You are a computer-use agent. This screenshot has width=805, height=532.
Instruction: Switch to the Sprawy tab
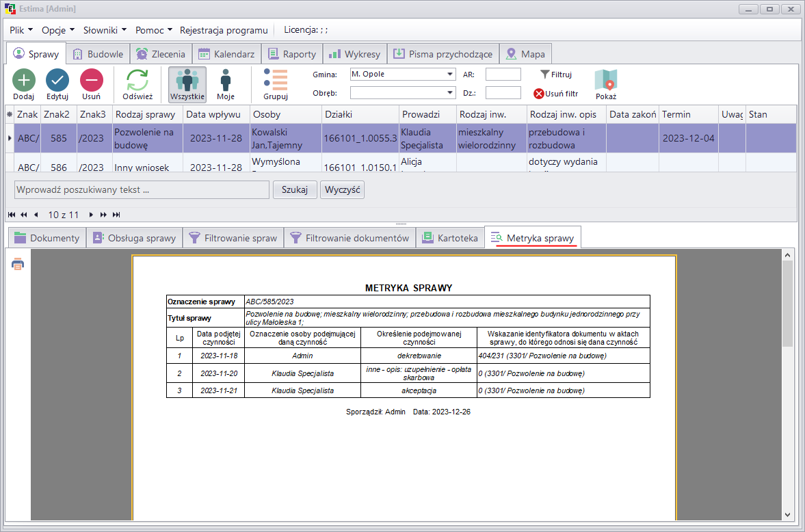[x=36, y=54]
